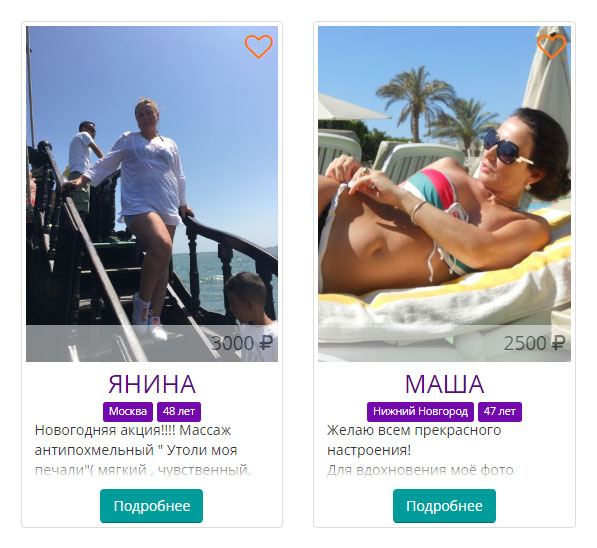Viewport: 597px width, 548px height.
Task: Click the антипохмельный text line in Янина's card
Action: 136,451
